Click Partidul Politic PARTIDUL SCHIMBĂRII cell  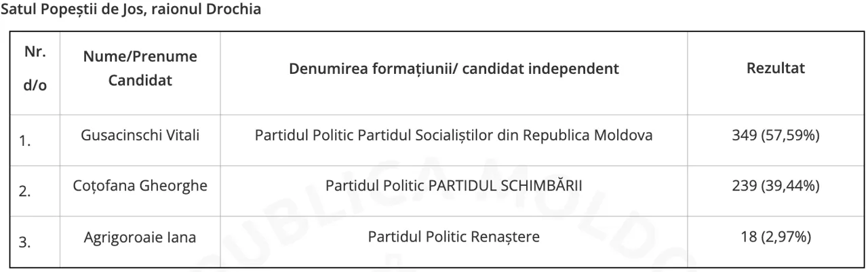pos(453,186)
